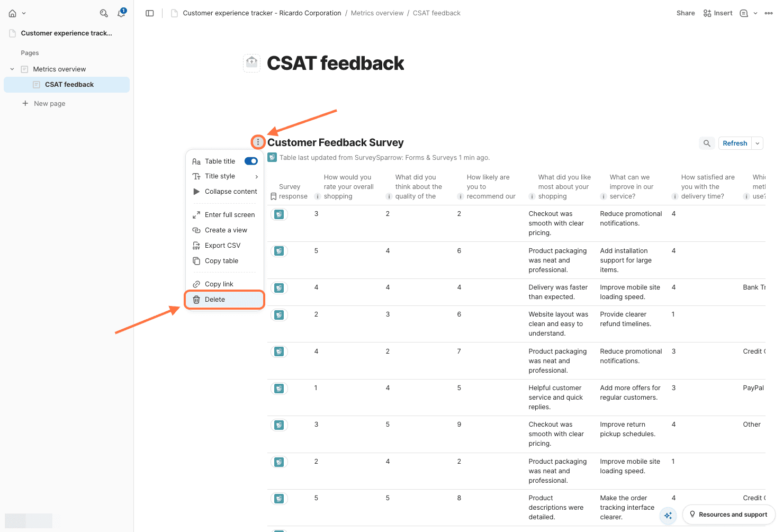Click the Share button
This screenshot has width=783, height=532.
tap(685, 13)
